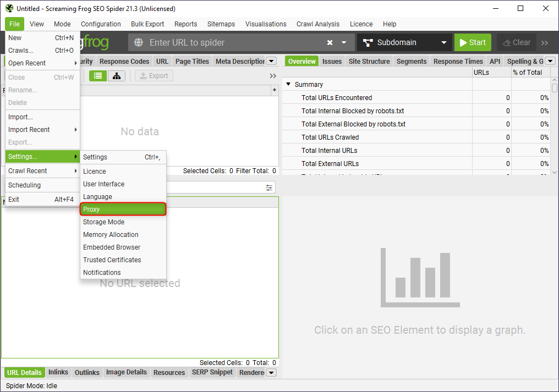Screen dimensions: 559x392
Task: Choose Licence in Settings submenu
Action: point(123,172)
